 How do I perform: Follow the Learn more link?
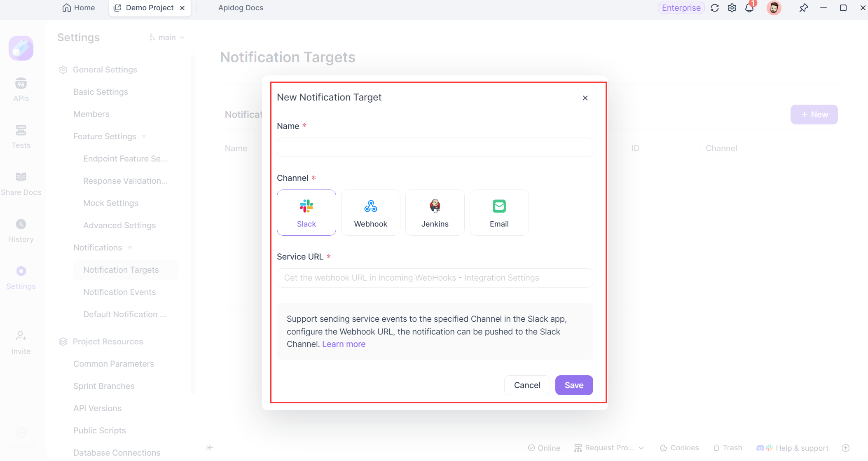click(x=343, y=344)
